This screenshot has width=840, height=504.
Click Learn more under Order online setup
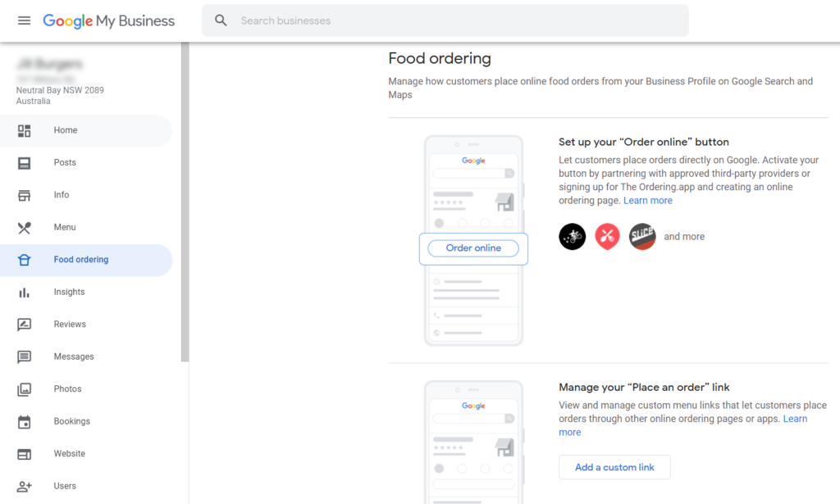(648, 201)
